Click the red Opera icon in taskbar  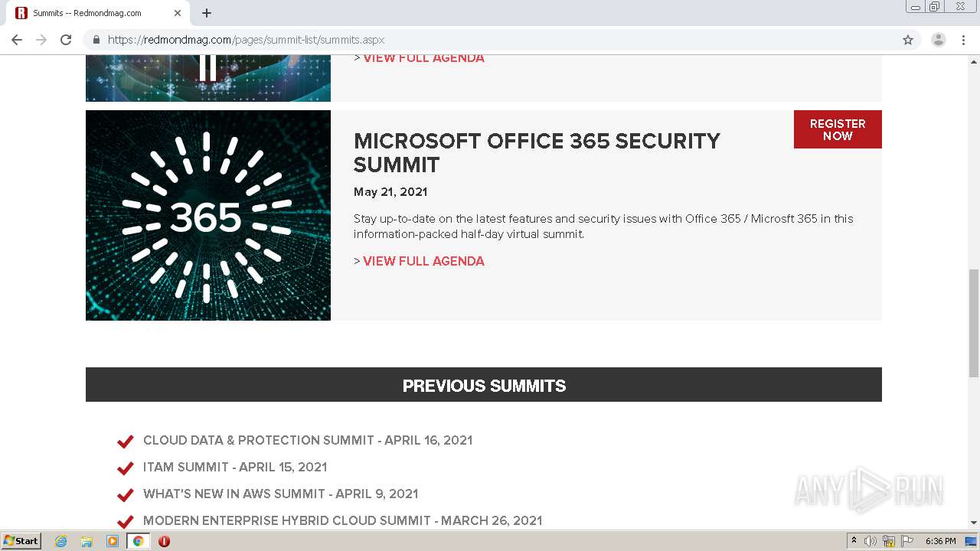(x=164, y=541)
